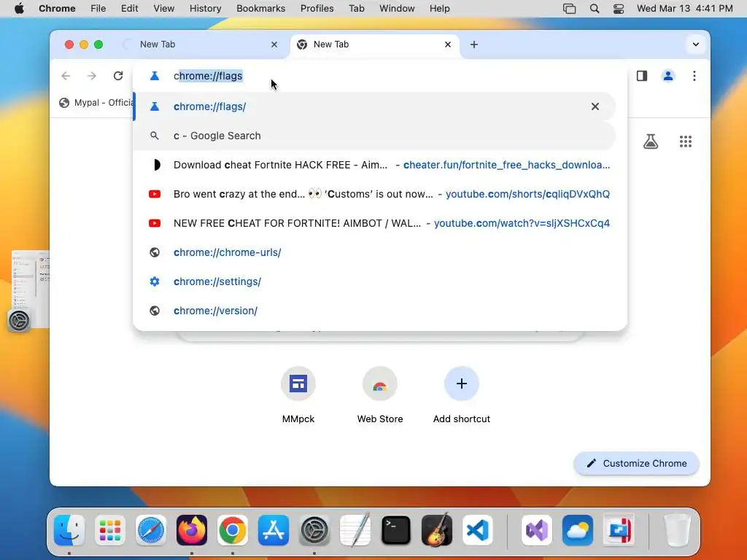This screenshot has width=747, height=560.
Task: Open the Chrome profile avatar menu
Action: click(x=668, y=76)
